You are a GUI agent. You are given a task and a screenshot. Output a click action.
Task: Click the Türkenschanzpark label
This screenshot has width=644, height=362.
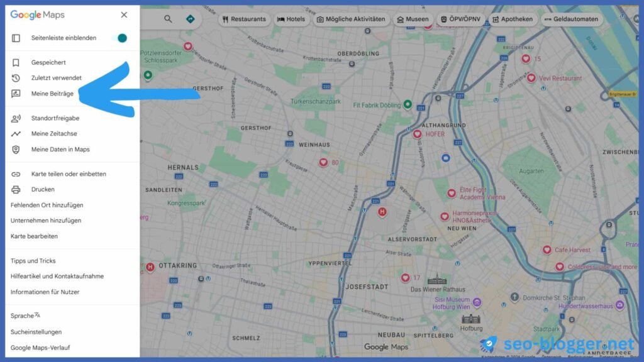[316, 101]
